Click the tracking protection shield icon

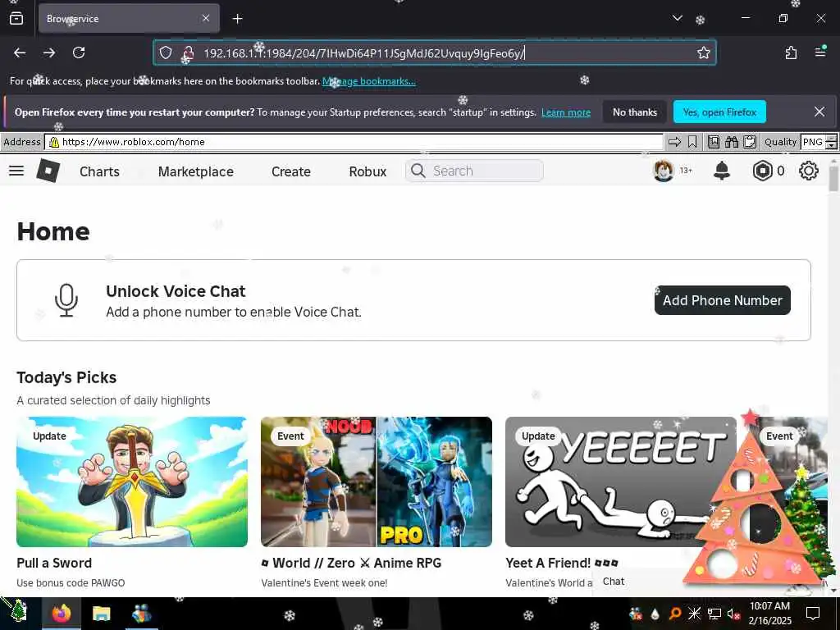166,52
